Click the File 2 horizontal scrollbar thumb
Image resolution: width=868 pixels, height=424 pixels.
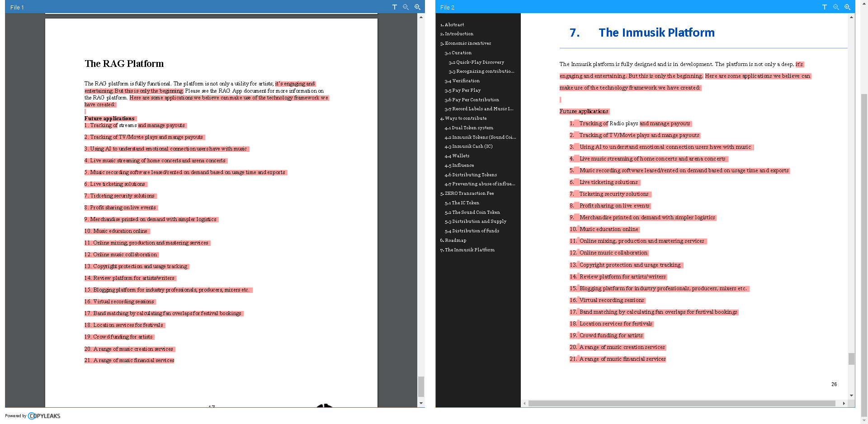click(682, 403)
